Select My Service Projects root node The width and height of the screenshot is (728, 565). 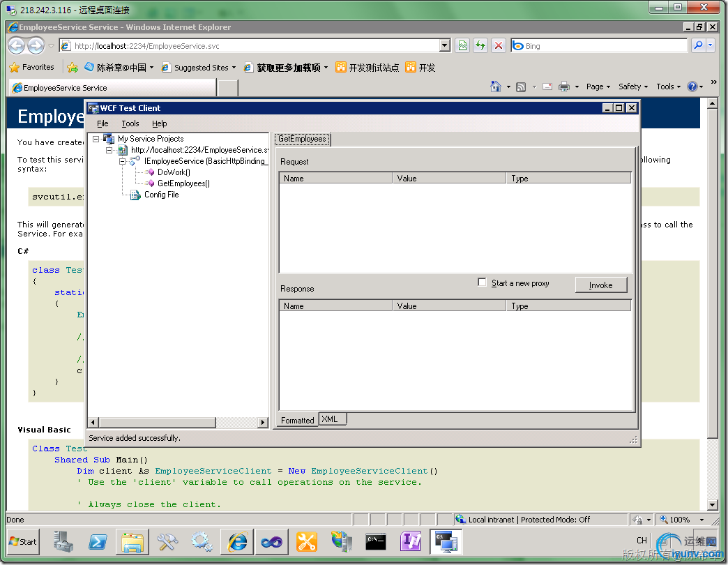(x=151, y=139)
